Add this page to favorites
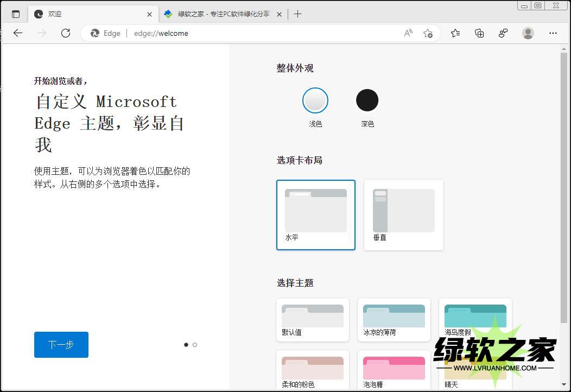 pos(428,33)
